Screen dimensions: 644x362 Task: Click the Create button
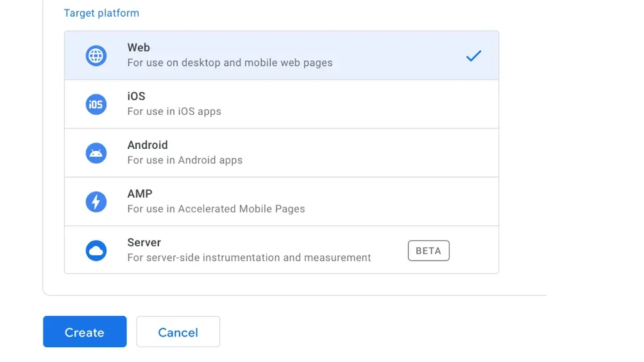click(85, 332)
